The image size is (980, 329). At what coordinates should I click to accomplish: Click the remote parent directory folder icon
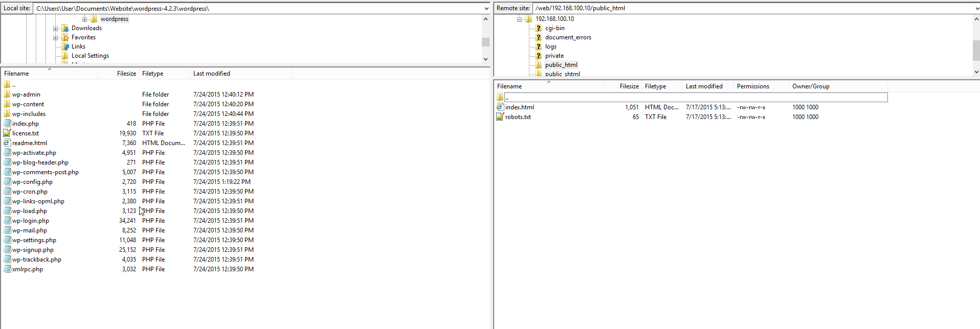(500, 98)
